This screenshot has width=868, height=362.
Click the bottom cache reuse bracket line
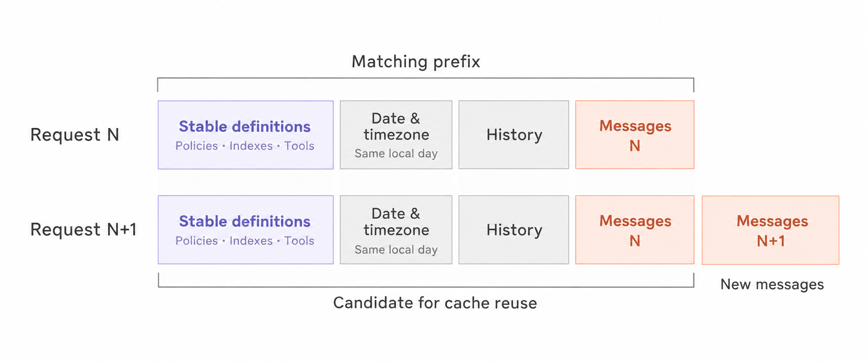pos(426,286)
